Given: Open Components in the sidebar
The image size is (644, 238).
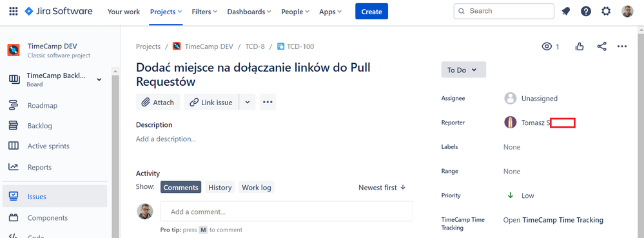Looking at the screenshot, I should click(48, 218).
